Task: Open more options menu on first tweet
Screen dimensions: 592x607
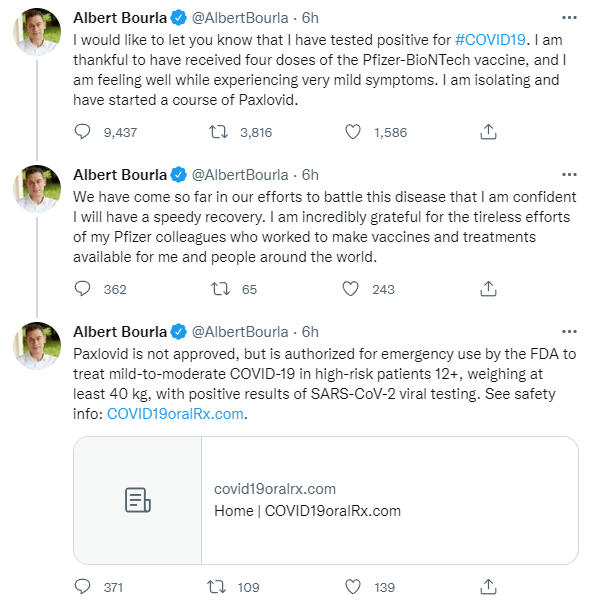Action: pos(569,18)
